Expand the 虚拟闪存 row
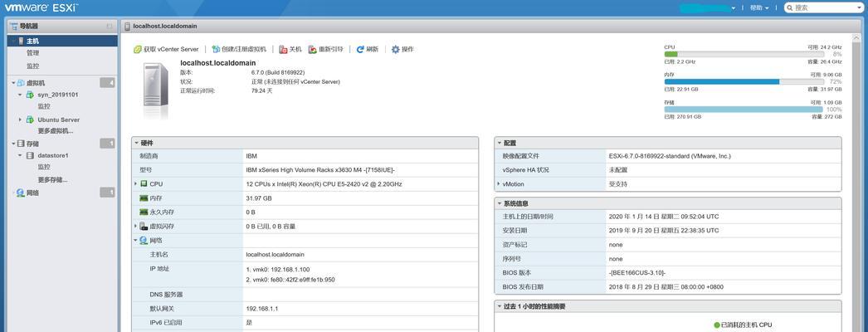Viewport: 868px width, 332px height. (x=135, y=227)
